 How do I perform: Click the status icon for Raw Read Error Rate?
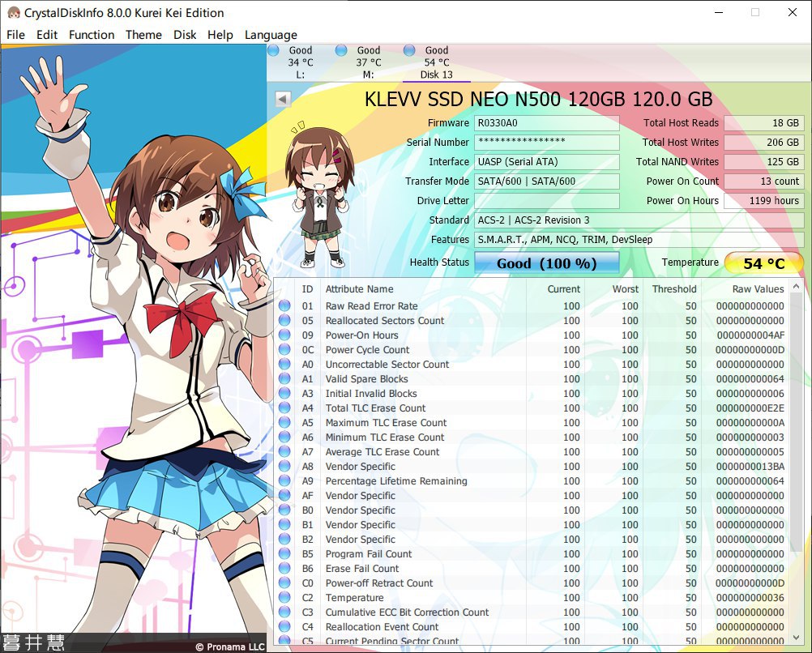tap(284, 306)
